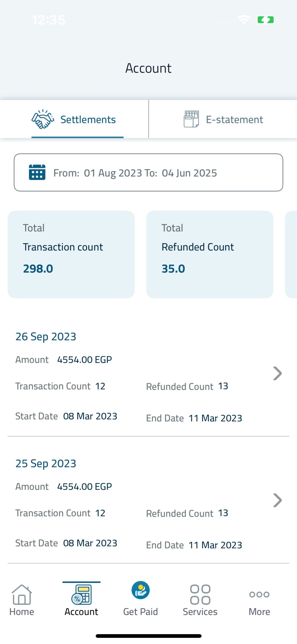Screen dimensions: 297x644
Task: Open More three-dots icon
Action: pos(259,594)
